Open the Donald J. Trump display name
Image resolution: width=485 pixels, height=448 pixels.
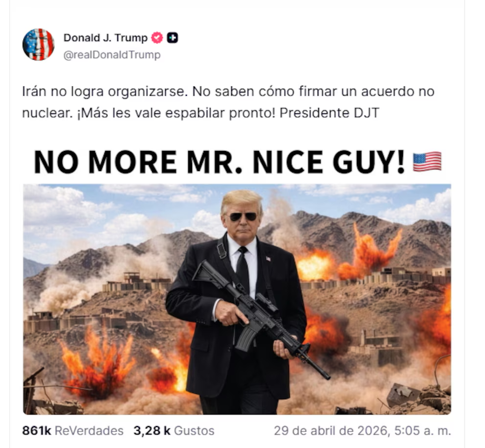click(x=106, y=38)
